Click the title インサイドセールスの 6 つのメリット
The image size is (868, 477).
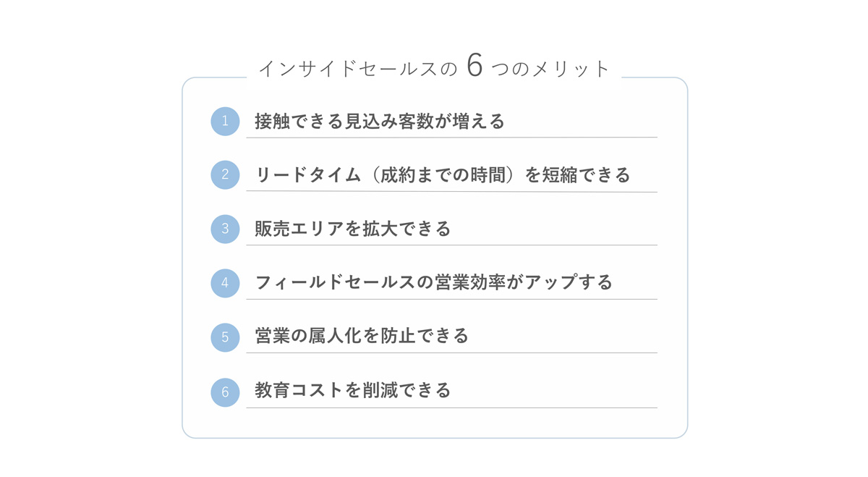point(435,67)
